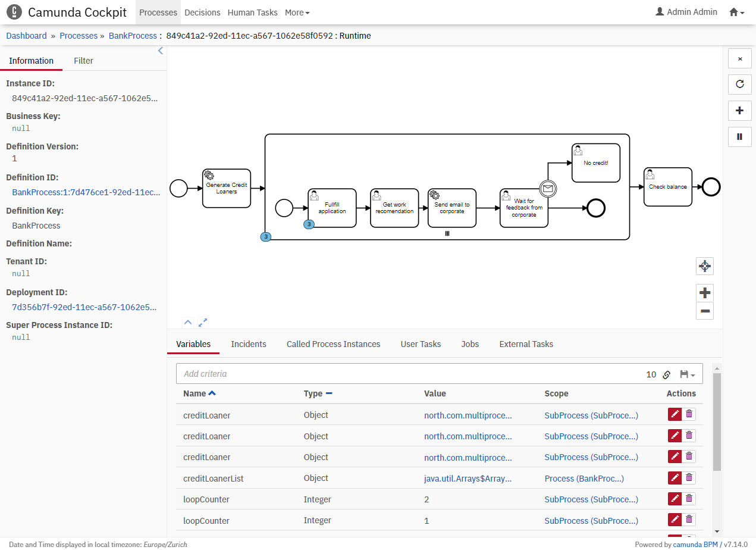756x550 pixels.
Task: Delete the creditLoanerList variable with the trash icon
Action: pos(689,477)
